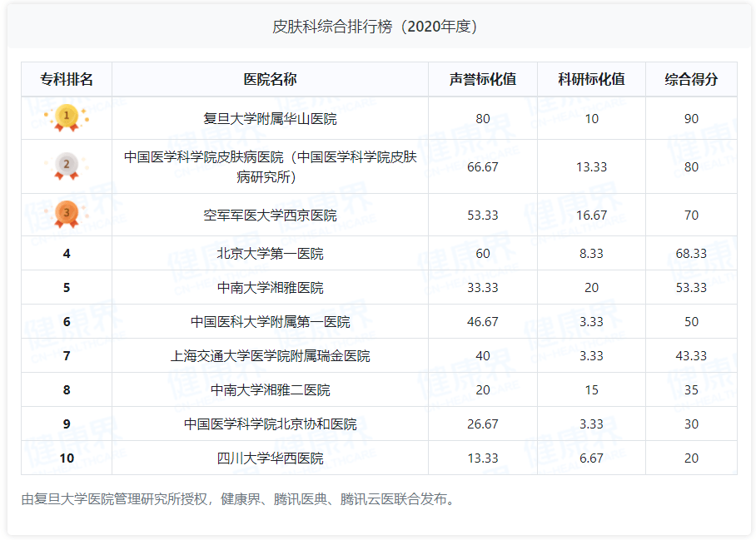
Task: Click the 声誉标化值 column header
Action: (483, 80)
